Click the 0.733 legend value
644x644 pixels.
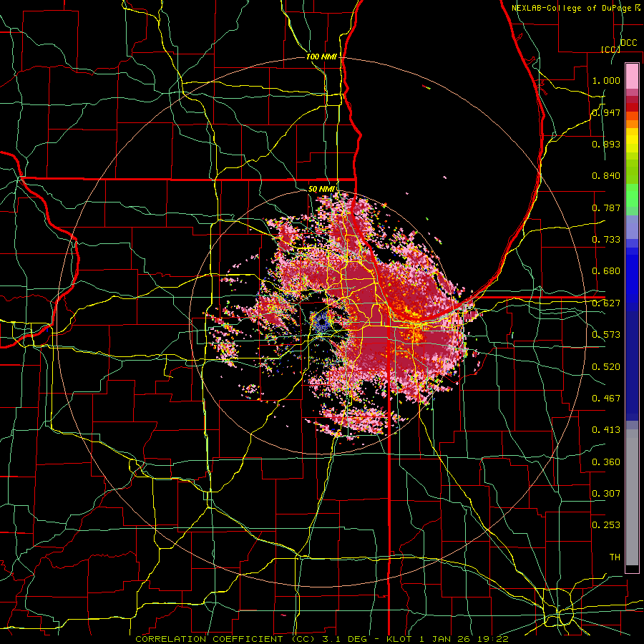[x=606, y=240]
